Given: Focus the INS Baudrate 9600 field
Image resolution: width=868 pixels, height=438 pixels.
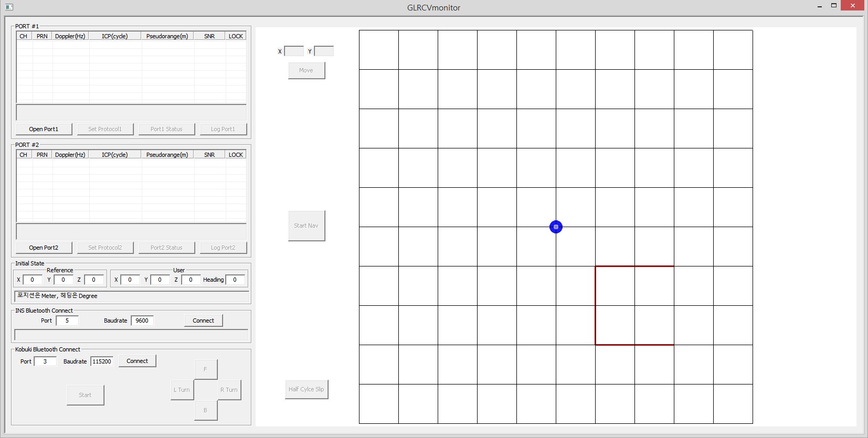Looking at the screenshot, I should click(x=142, y=321).
